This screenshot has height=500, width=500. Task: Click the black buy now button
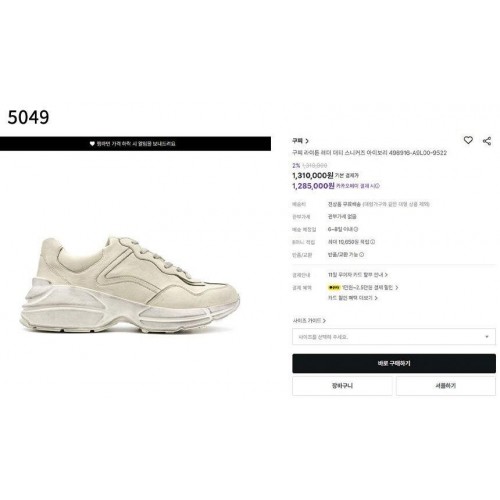pyautogui.click(x=394, y=363)
